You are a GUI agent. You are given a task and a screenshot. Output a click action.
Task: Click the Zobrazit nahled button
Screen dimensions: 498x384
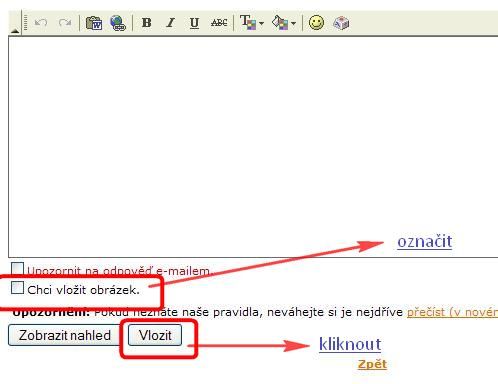(64, 335)
